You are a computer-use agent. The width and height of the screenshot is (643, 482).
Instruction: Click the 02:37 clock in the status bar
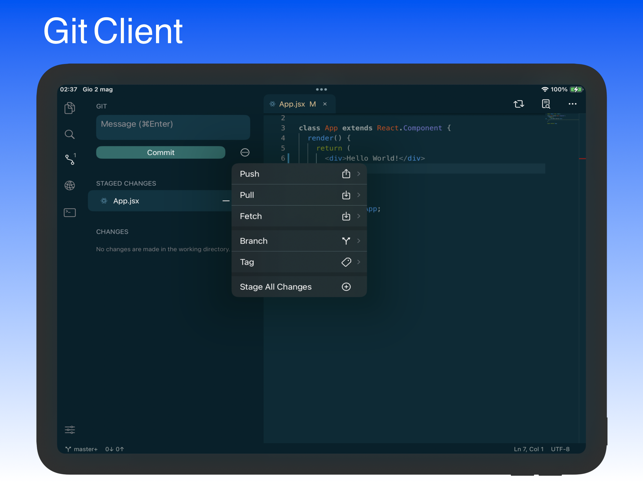[68, 89]
